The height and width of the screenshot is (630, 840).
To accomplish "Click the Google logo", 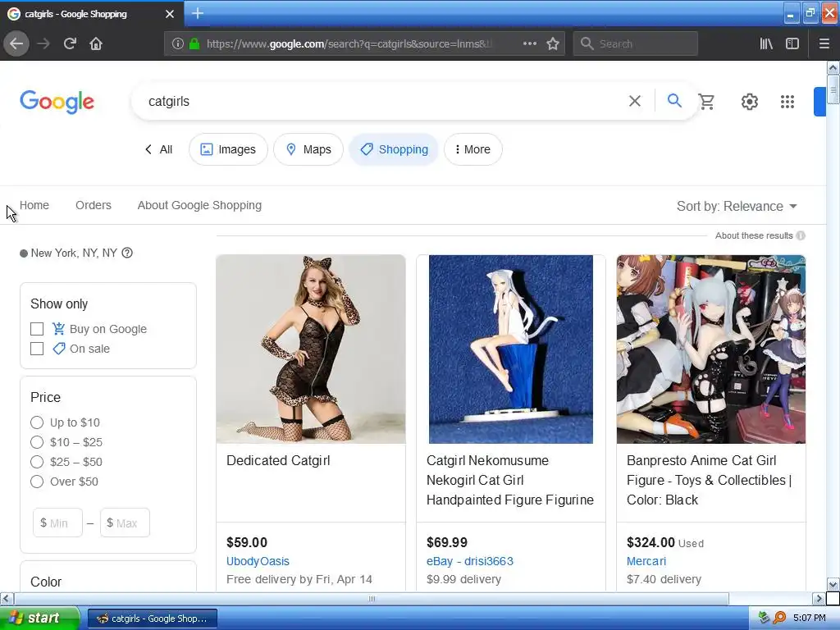I will coord(57,102).
